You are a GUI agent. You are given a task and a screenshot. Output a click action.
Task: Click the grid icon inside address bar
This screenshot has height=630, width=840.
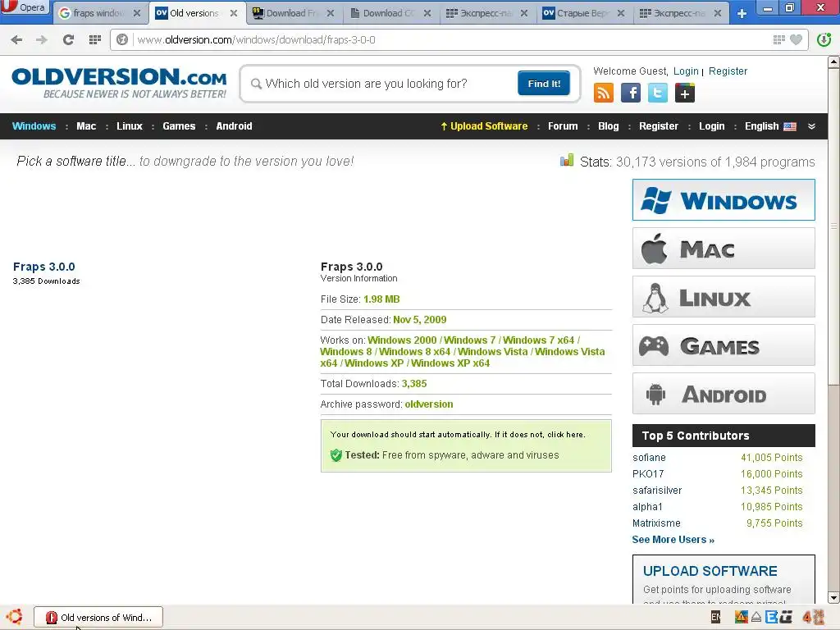tap(779, 39)
